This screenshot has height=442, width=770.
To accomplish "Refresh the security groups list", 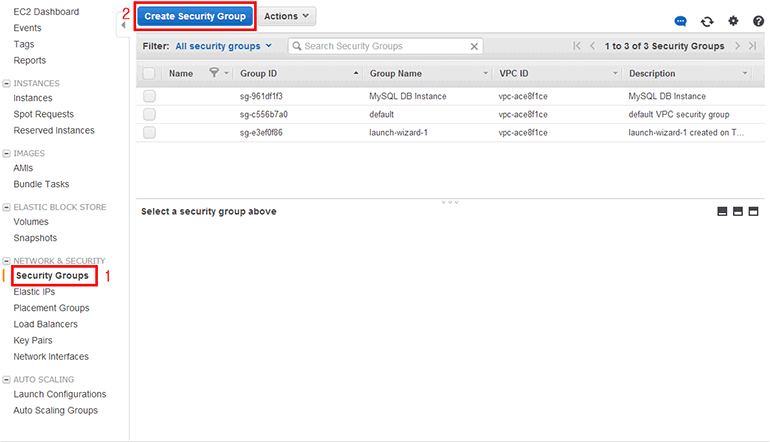I will click(707, 21).
